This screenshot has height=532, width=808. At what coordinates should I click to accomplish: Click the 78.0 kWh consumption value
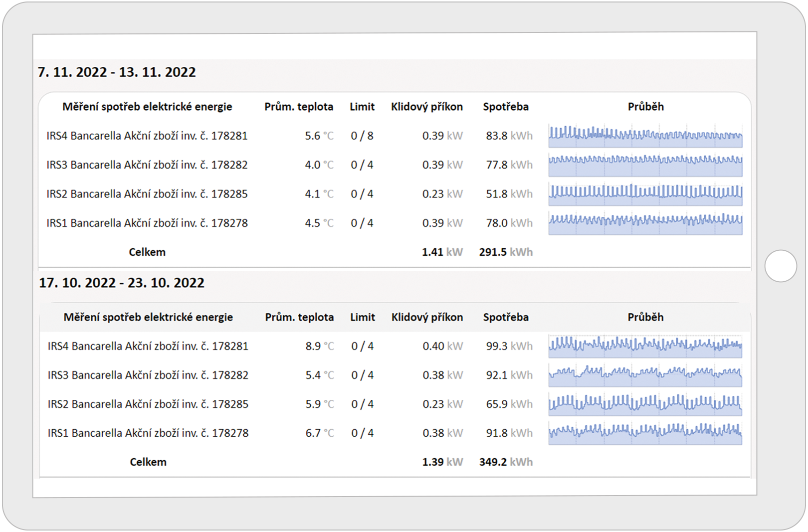(x=509, y=223)
